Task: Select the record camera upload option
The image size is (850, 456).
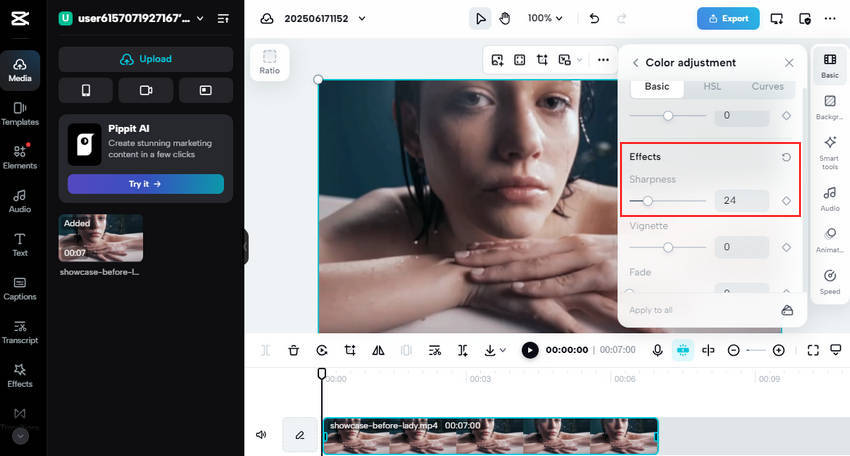Action: 146,90
